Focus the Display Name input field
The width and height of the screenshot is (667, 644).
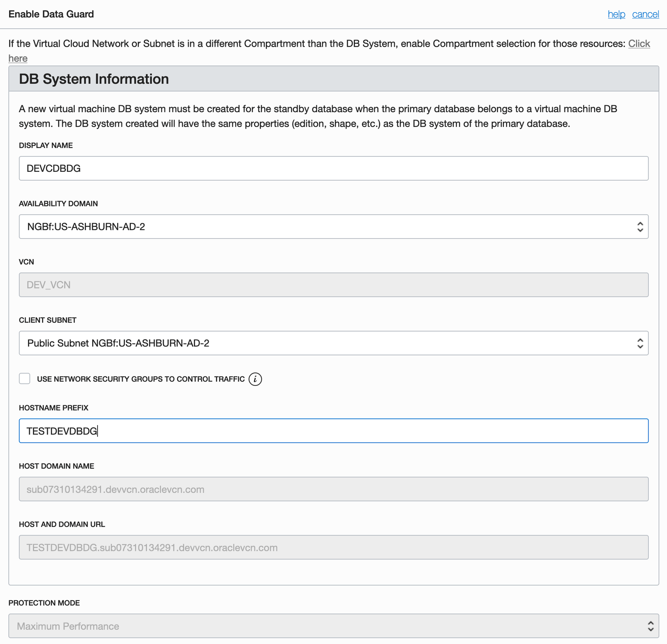[333, 169]
